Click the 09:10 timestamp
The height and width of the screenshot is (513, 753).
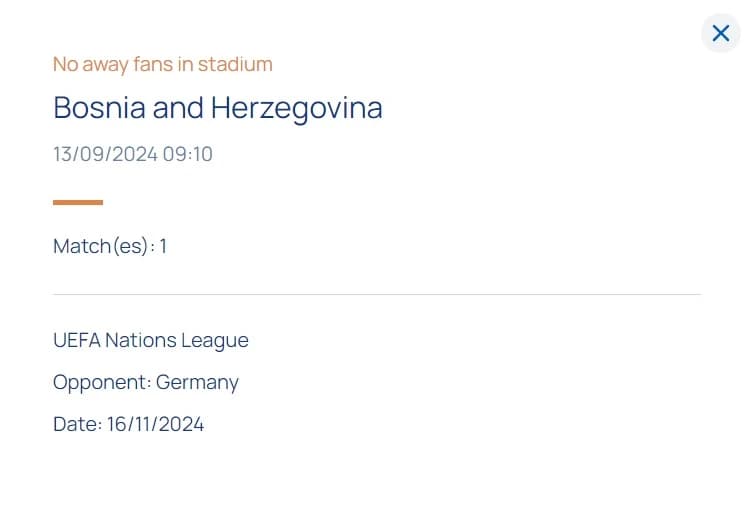click(188, 155)
